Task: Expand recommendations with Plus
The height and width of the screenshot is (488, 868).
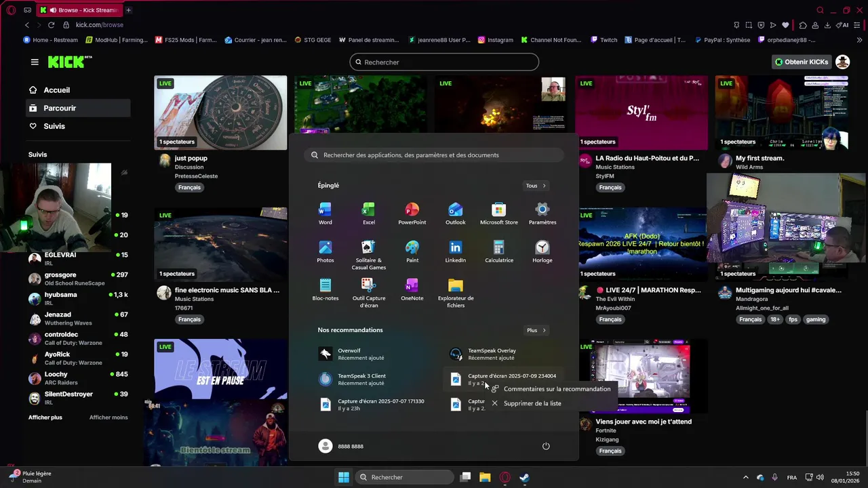Action: pos(536,330)
